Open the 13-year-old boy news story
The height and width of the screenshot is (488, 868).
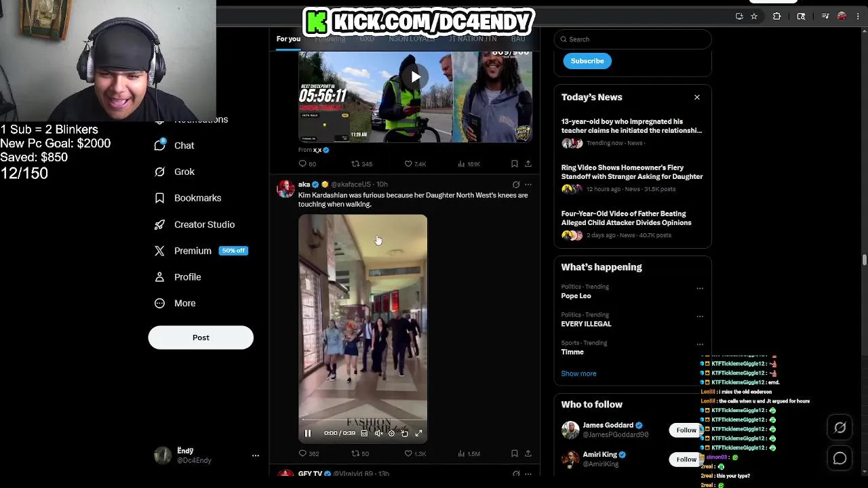632,132
